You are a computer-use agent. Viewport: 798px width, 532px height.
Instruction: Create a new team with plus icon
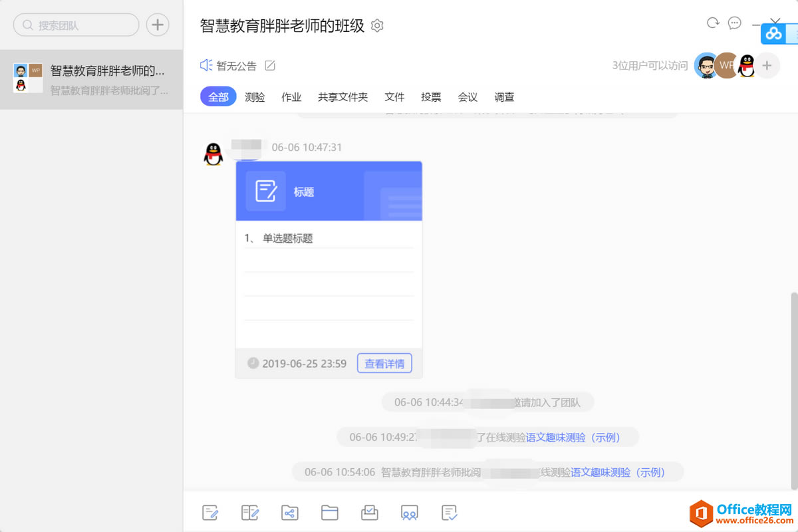(x=158, y=25)
